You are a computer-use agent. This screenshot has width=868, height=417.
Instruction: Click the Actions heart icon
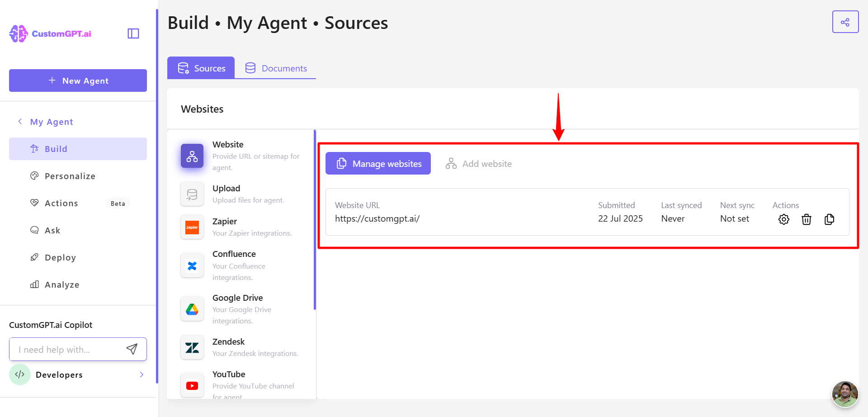pos(34,203)
